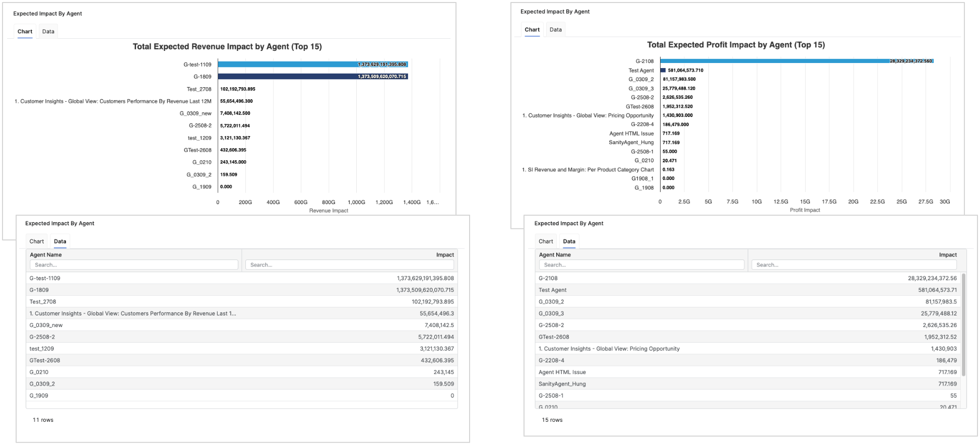This screenshot has width=980, height=445.
Task: Select the Agent HTML Issue table row
Action: (747, 372)
